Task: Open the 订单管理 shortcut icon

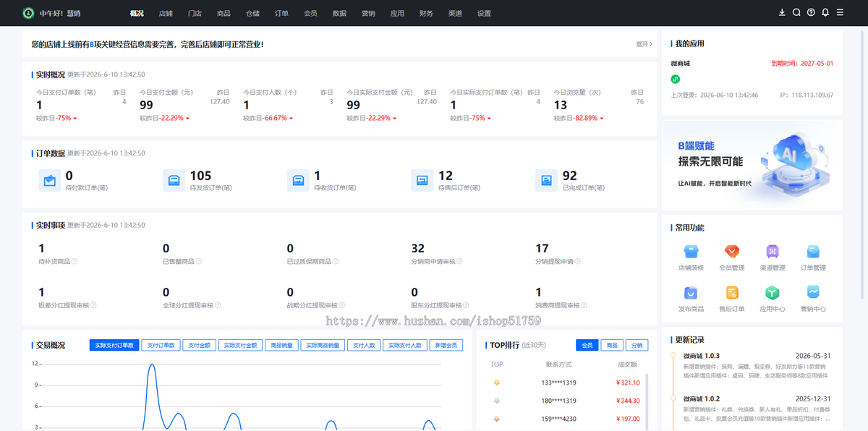Action: click(x=813, y=252)
